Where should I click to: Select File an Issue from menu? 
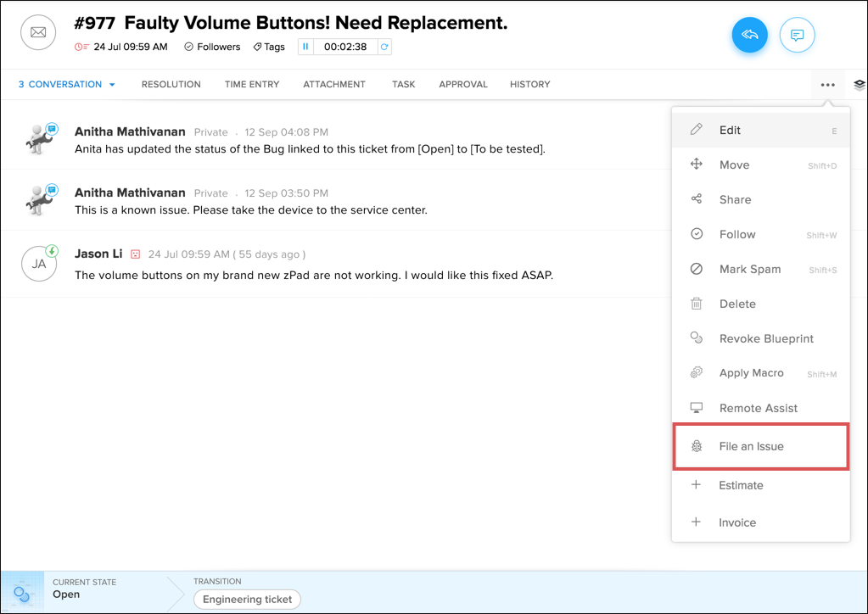coord(751,446)
